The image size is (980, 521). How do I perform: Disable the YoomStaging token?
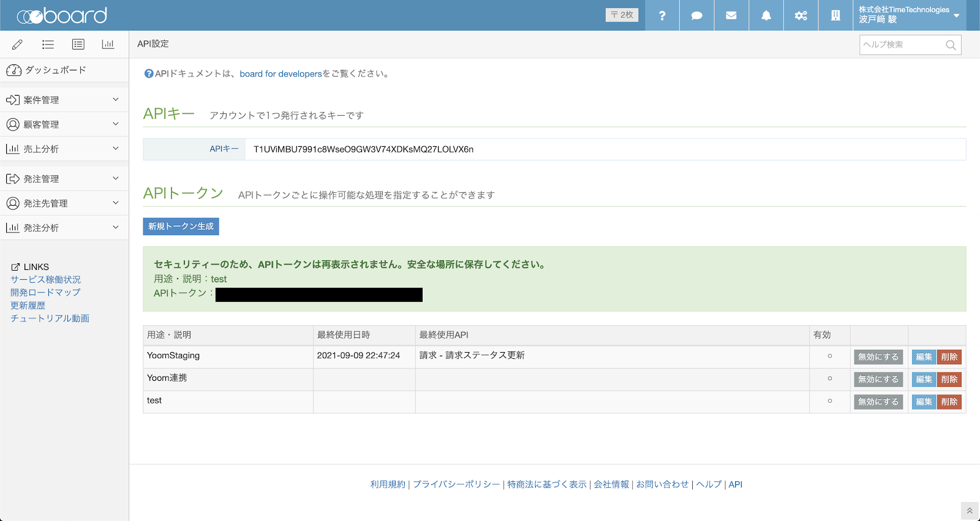click(878, 357)
